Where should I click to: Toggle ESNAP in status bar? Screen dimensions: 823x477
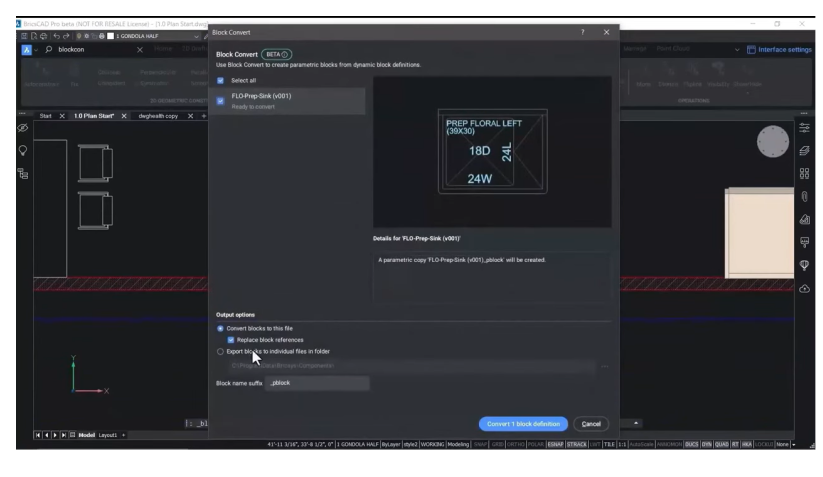point(555,444)
